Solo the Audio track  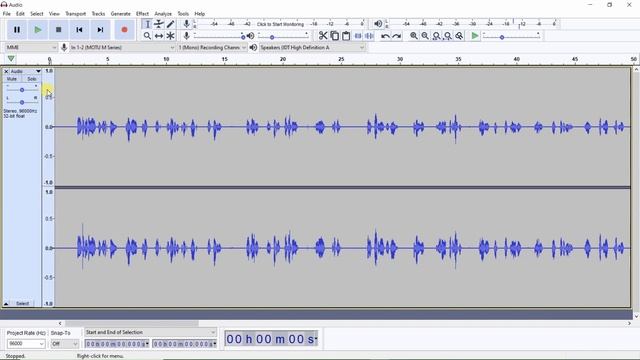[31, 79]
